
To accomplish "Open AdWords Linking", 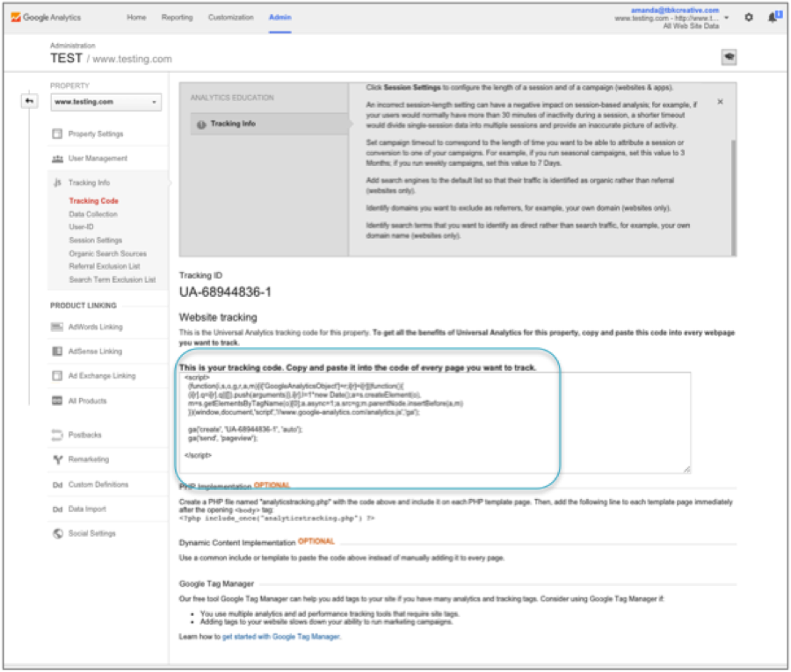I will pos(95,327).
